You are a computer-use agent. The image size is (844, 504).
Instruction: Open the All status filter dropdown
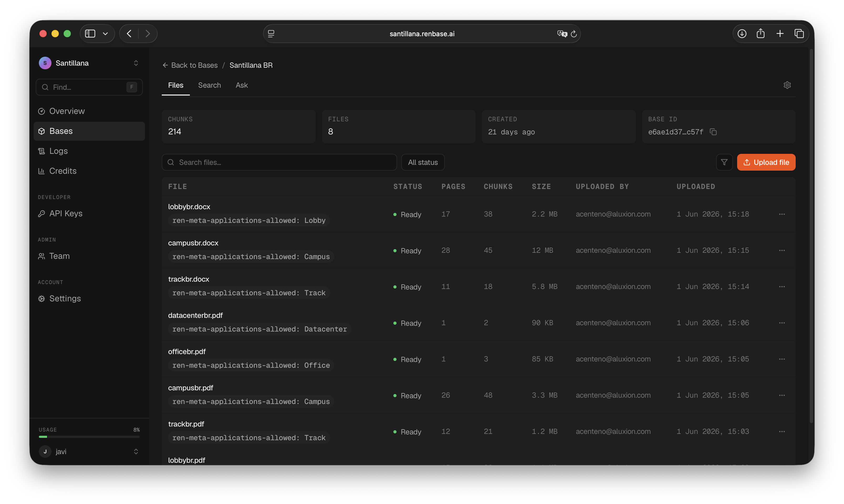(423, 162)
